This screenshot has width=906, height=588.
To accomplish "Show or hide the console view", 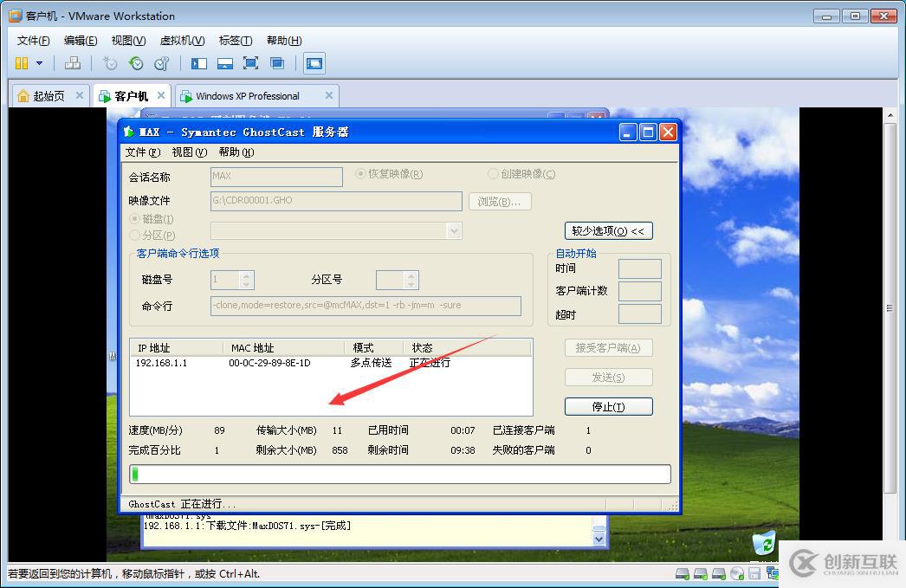I will click(314, 62).
